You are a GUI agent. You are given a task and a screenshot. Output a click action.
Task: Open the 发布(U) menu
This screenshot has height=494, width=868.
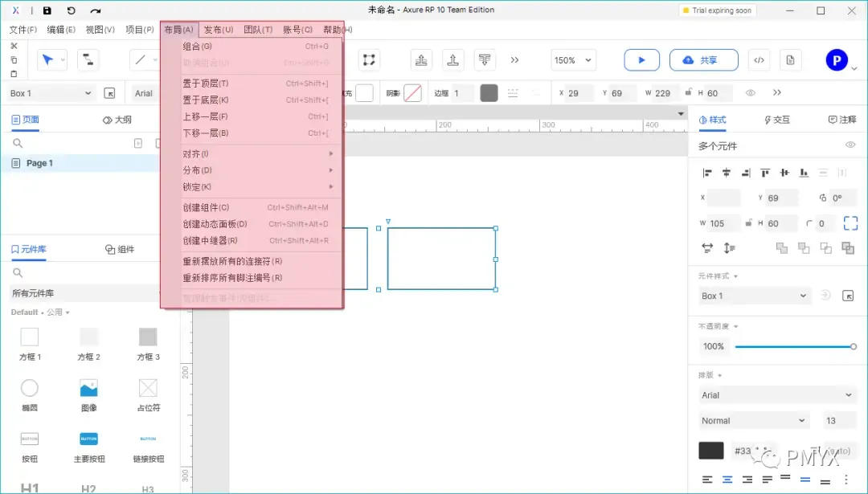click(x=218, y=30)
